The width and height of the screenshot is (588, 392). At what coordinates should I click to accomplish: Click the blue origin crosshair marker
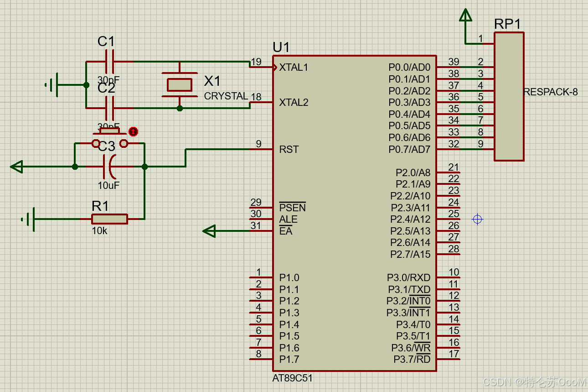(x=477, y=220)
